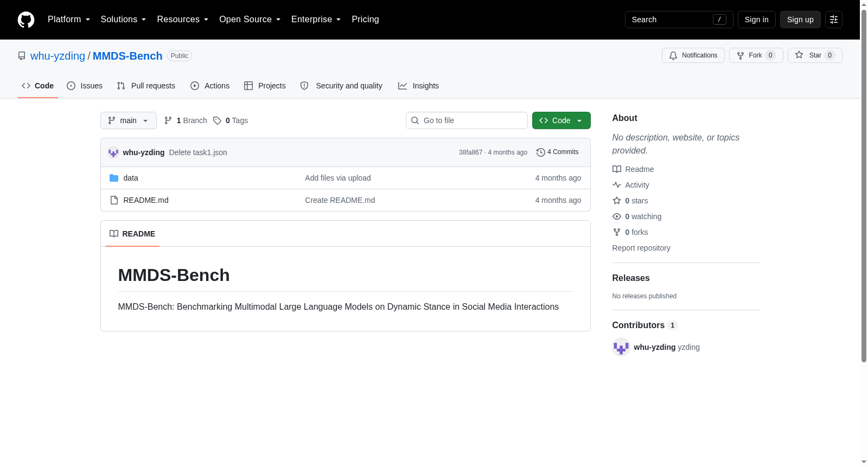The height and width of the screenshot is (467, 868).
Task: Click the star icon beside 0 stars
Action: pos(617,201)
